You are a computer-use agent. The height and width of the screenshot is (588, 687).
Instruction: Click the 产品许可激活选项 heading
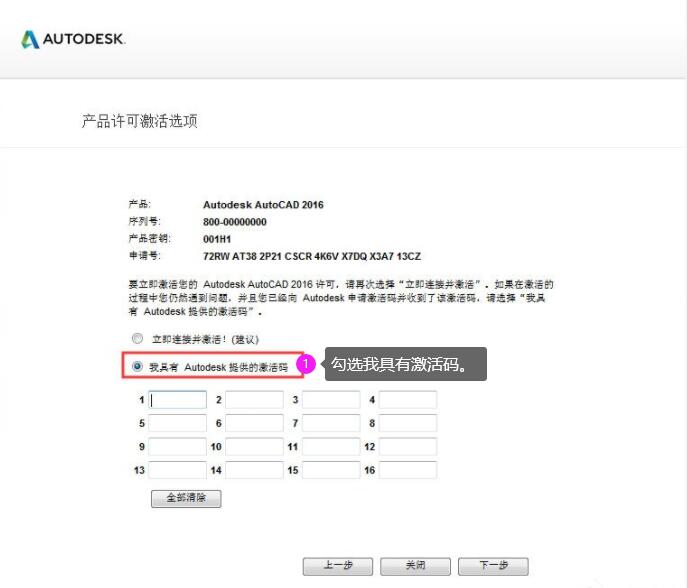[140, 121]
